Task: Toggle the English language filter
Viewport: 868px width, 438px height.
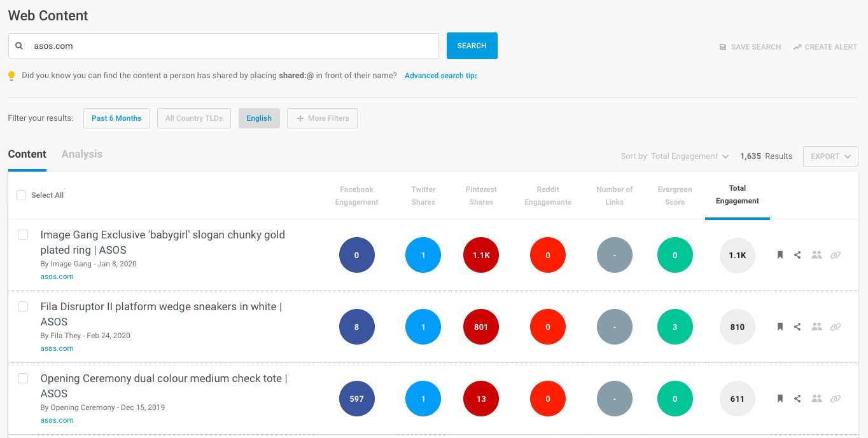Action: [259, 118]
